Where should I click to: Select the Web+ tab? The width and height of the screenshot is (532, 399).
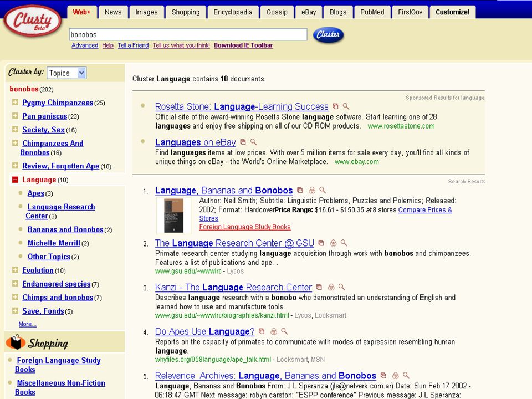[82, 12]
